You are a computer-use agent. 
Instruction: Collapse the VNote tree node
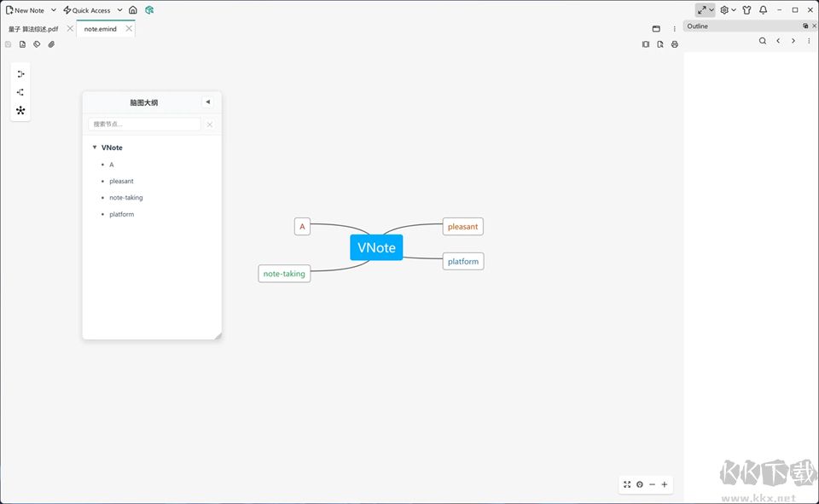pos(95,148)
